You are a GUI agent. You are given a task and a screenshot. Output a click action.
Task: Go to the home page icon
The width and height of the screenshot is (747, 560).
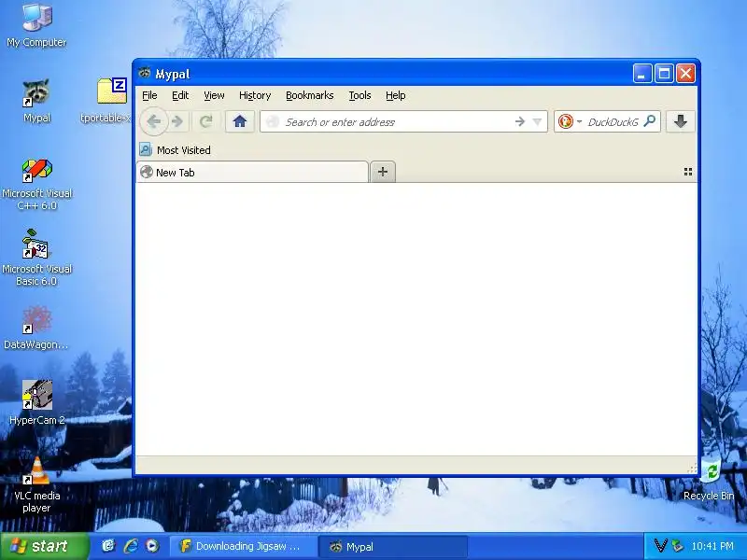(x=240, y=122)
